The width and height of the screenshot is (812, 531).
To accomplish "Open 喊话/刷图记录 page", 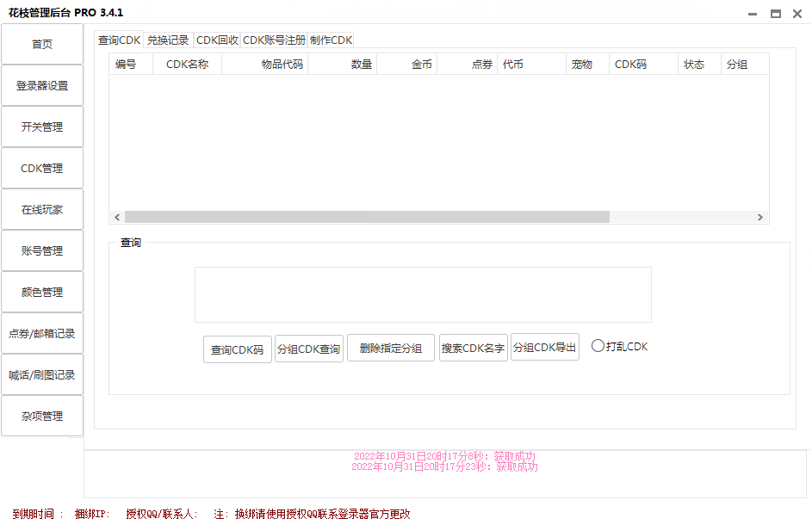I will [x=42, y=374].
